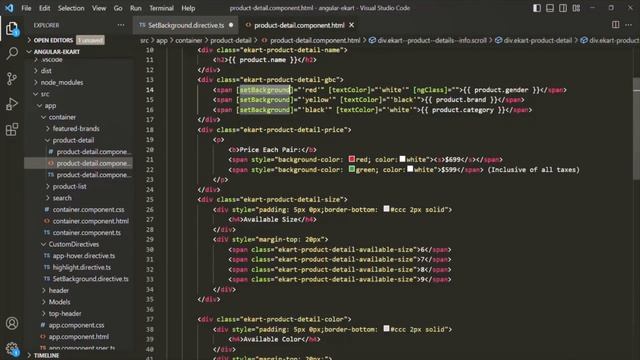This screenshot has height=360, width=640.
Task: Open container.component.html file
Action: click(91, 221)
